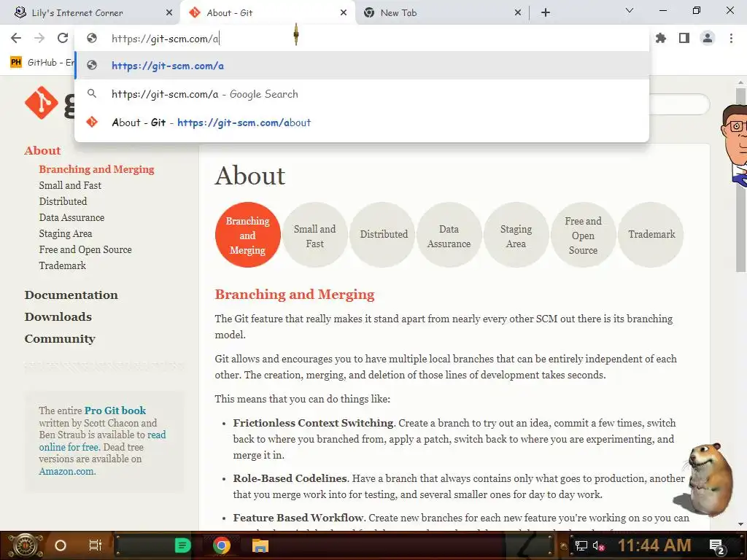Click the 11:44 AM taskbar clock
Screen dimensions: 747x560
click(654, 545)
